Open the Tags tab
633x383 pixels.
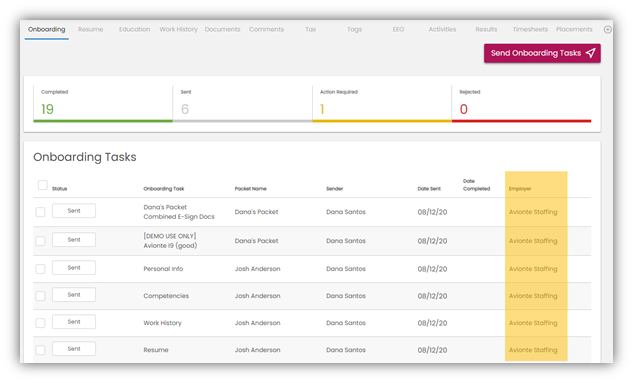[x=354, y=29]
